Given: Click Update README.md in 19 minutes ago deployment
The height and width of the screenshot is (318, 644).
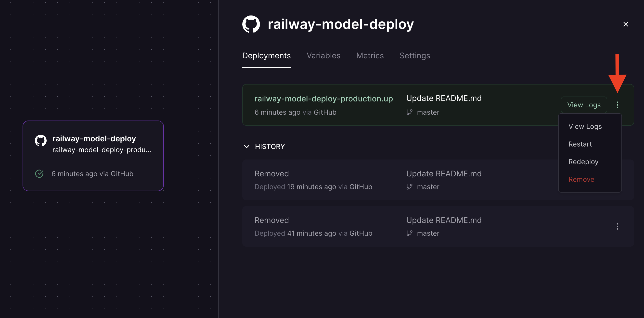Looking at the screenshot, I should 444,174.
